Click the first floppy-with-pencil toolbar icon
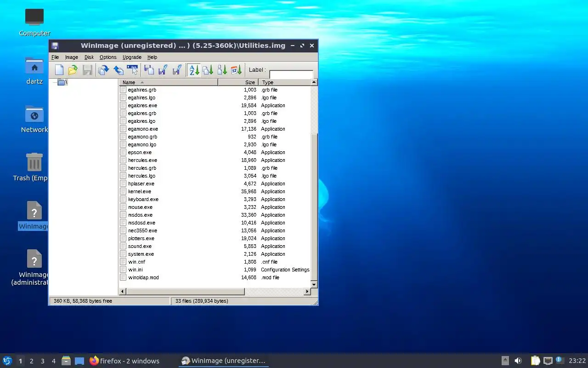588x368 pixels. pyautogui.click(x=163, y=70)
